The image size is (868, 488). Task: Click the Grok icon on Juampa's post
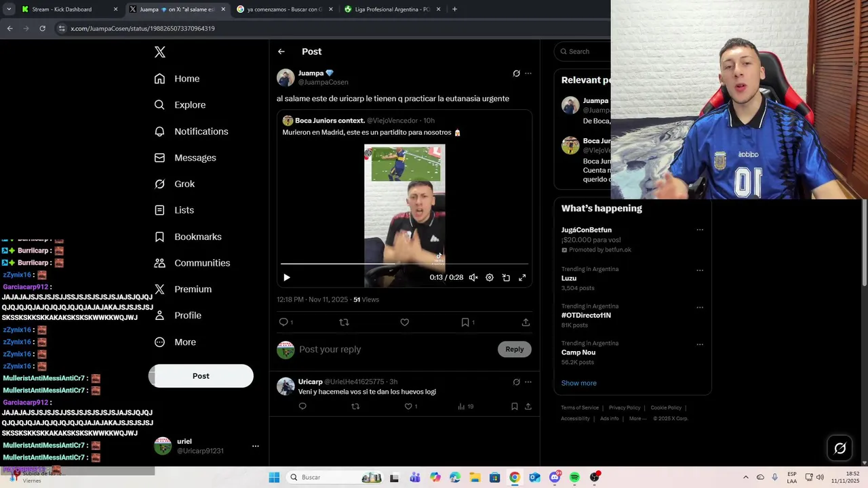516,73
